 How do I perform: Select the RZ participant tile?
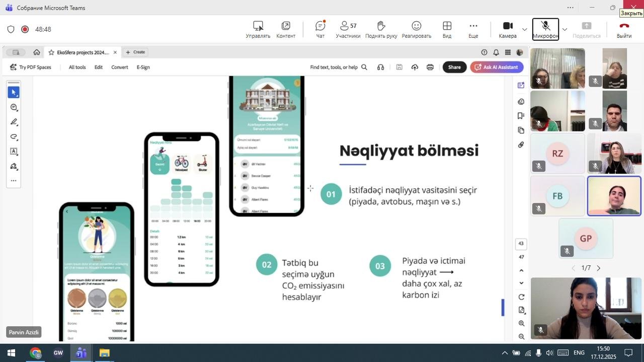(557, 154)
